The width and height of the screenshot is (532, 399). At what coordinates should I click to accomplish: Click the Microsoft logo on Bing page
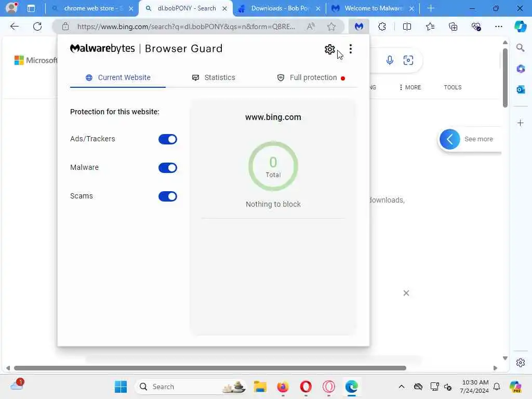tap(36, 60)
